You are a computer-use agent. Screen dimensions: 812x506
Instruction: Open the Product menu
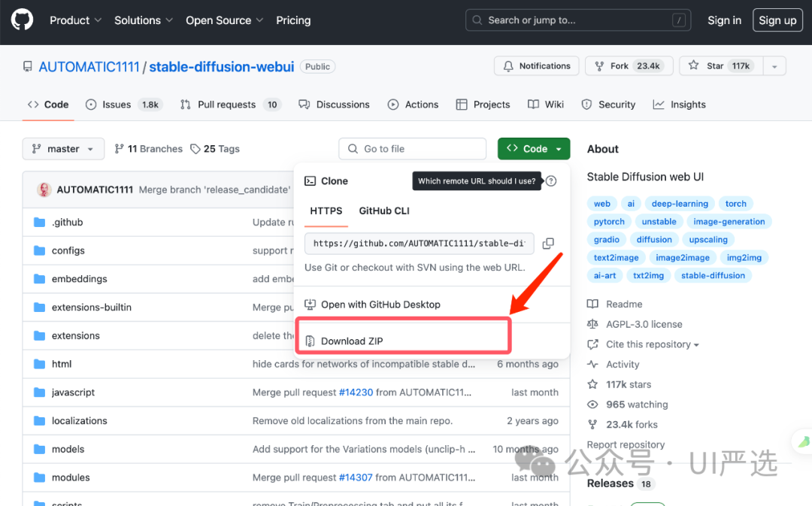click(76, 20)
